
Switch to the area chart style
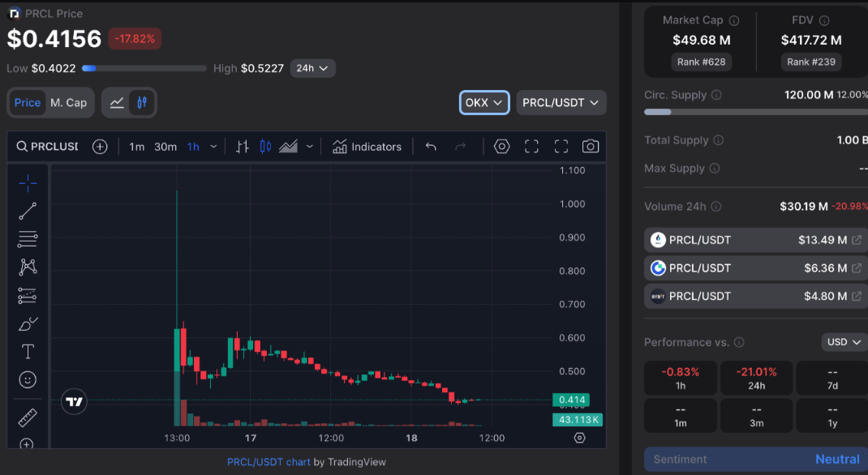[x=289, y=147]
